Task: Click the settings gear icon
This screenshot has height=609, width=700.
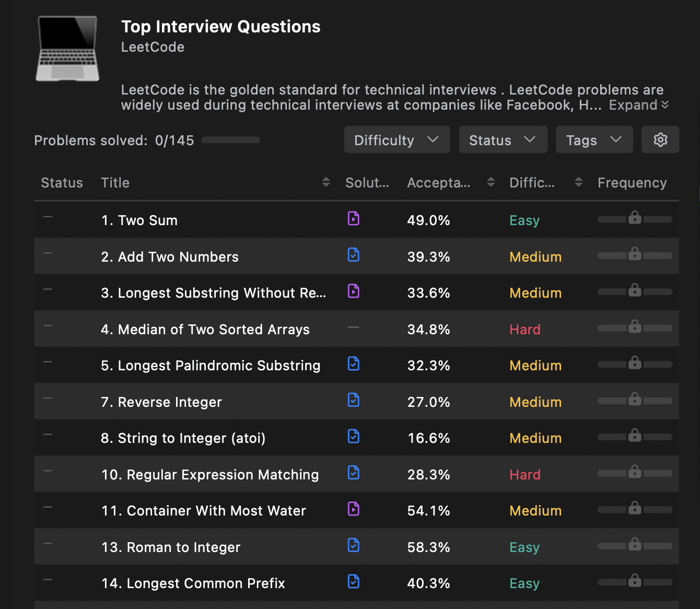Action: coord(660,139)
